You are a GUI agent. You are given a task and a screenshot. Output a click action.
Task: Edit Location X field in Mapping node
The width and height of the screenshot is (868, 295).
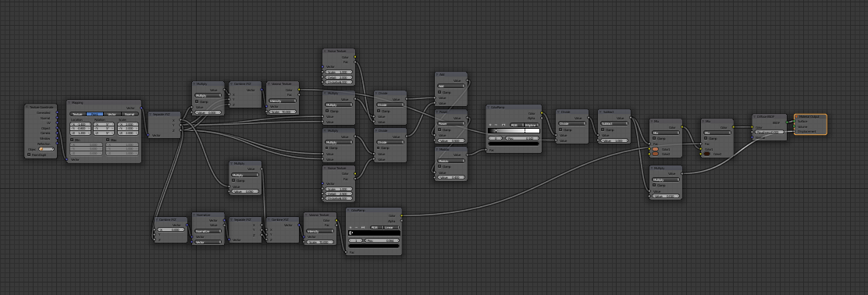point(80,125)
